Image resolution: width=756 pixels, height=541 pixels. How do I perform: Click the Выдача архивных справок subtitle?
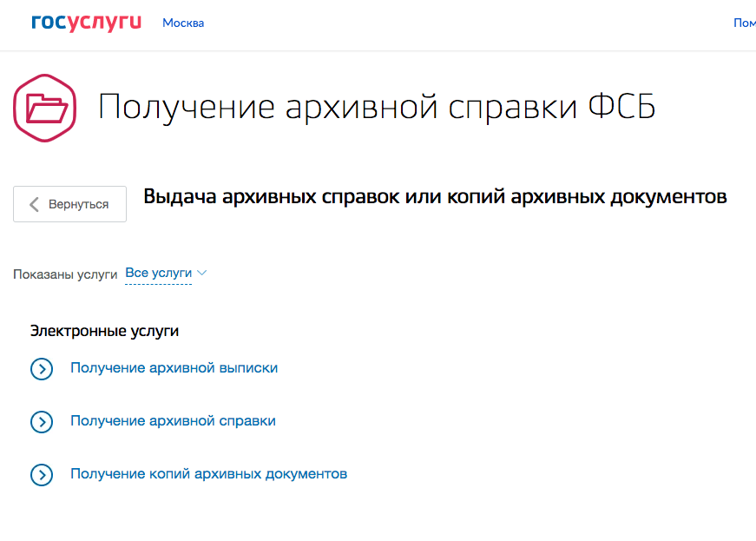point(435,197)
